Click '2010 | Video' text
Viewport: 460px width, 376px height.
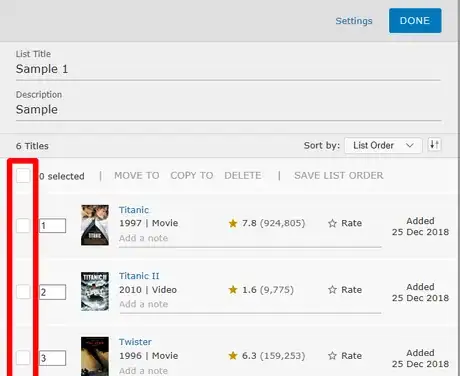(x=148, y=290)
